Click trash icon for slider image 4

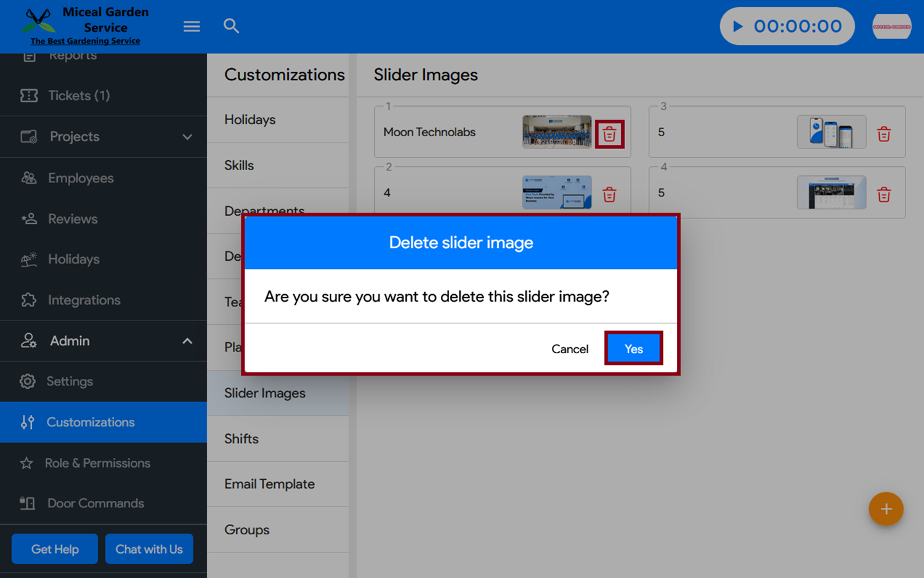884,195
